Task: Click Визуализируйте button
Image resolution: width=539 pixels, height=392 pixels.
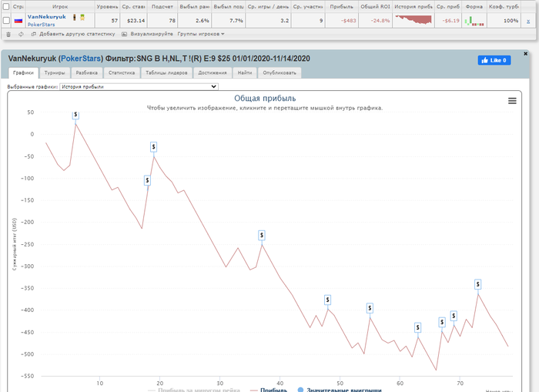Action: point(147,34)
